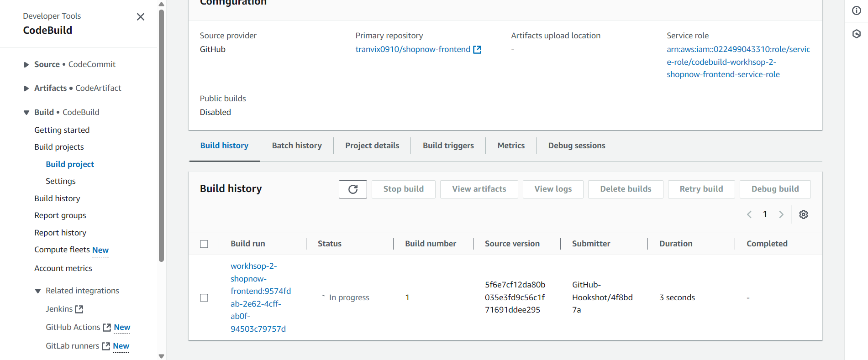
Task: Open the Jenkins integration link
Action: (59, 309)
